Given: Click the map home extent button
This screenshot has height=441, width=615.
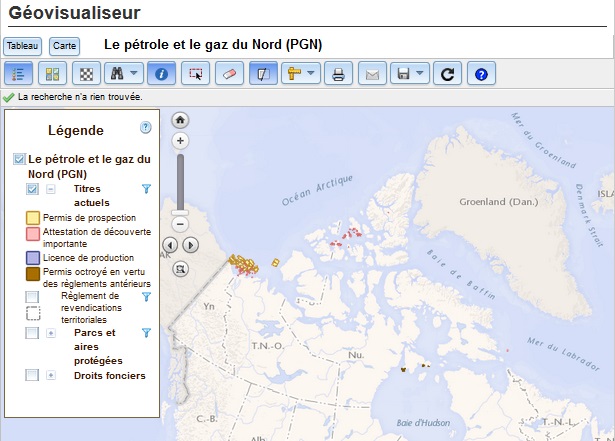Looking at the screenshot, I should tap(180, 120).
